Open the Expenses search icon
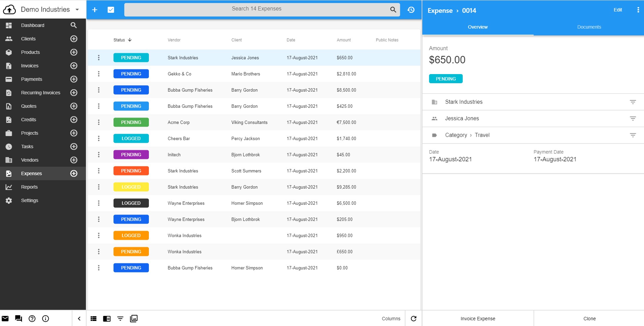The height and width of the screenshot is (326, 644). (392, 9)
